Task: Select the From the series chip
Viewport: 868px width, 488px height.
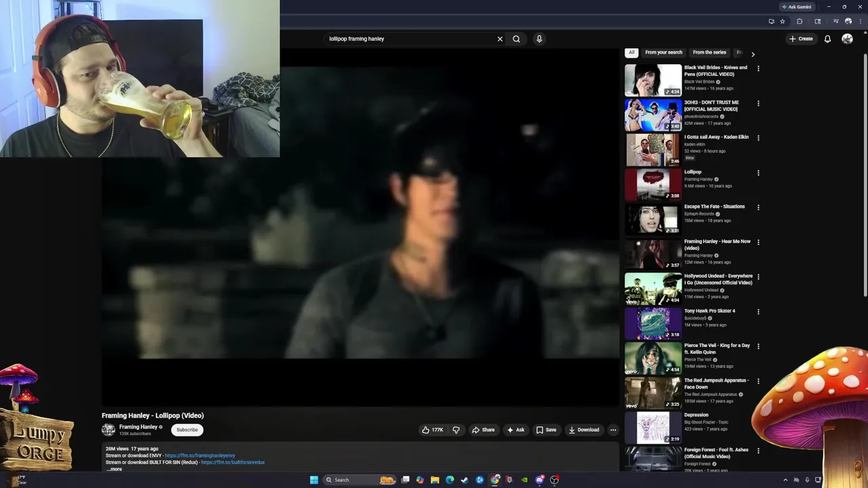Action: pyautogui.click(x=709, y=52)
